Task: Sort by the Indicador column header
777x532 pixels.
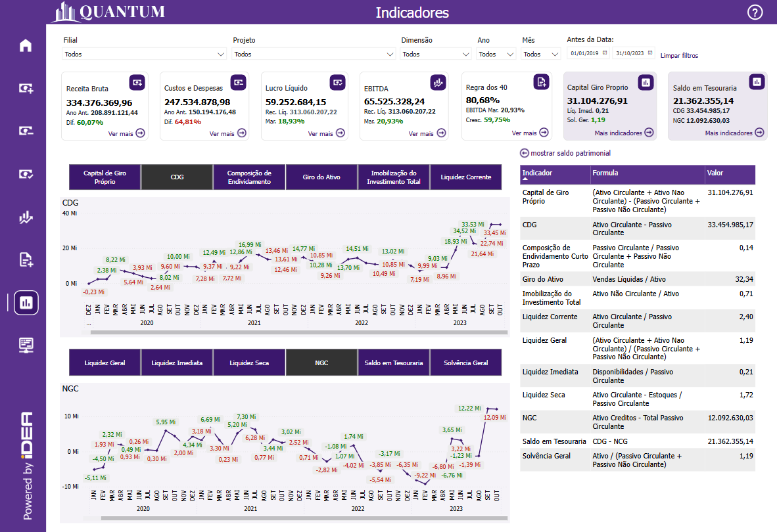Action: pyautogui.click(x=555, y=173)
